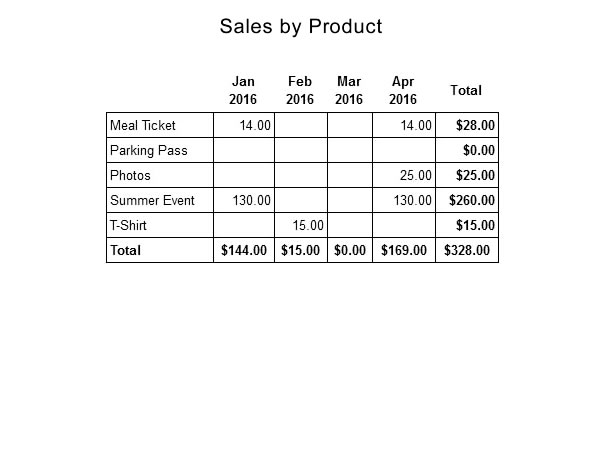The image size is (600, 450).
Task: Click the $169.00 April total cell
Action: (404, 250)
